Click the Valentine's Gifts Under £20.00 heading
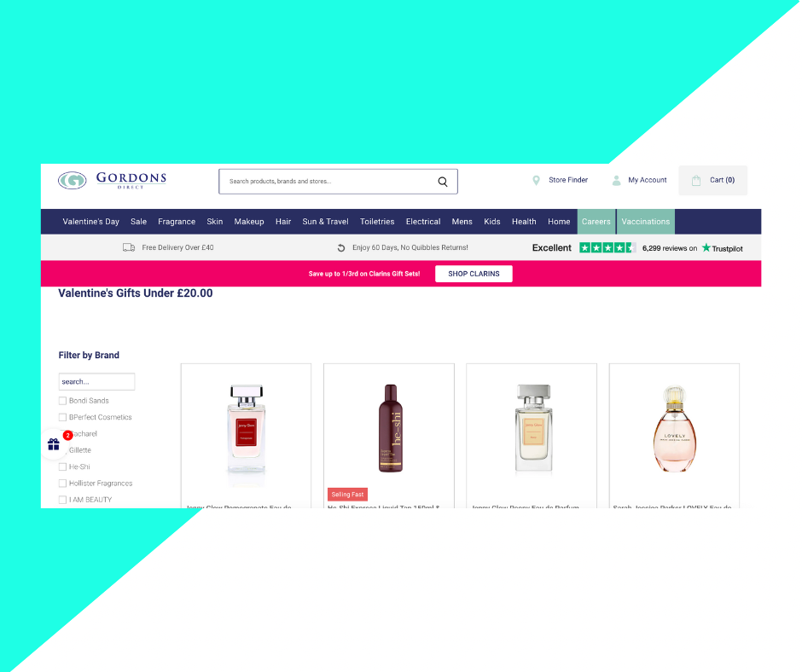The image size is (802, 672). click(x=136, y=293)
